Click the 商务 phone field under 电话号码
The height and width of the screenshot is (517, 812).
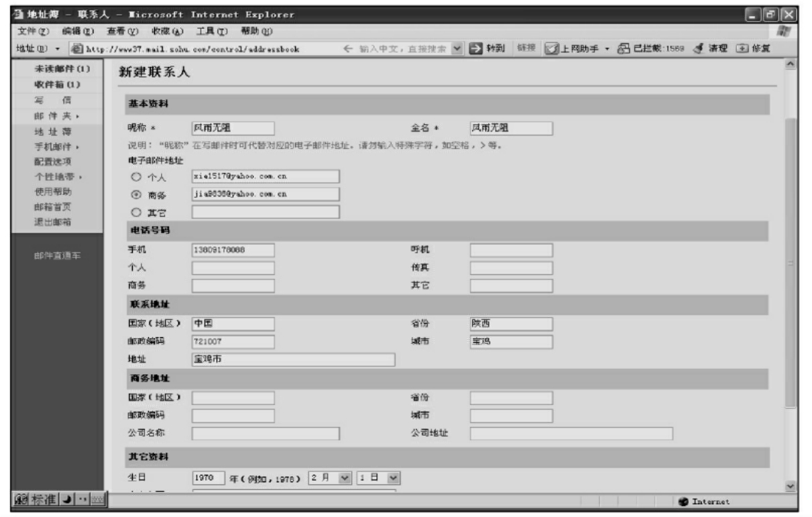point(233,286)
